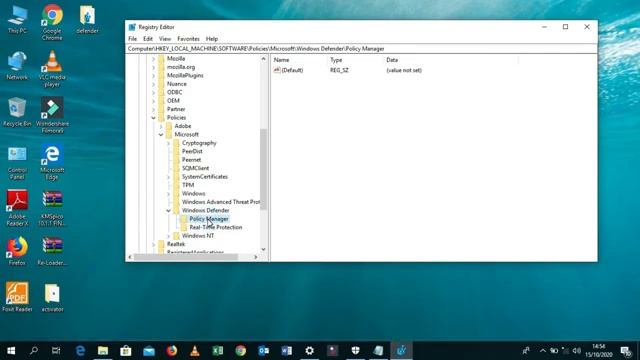This screenshot has height=360, width=640.
Task: Open the Windows Start menu
Action: tap(11, 351)
